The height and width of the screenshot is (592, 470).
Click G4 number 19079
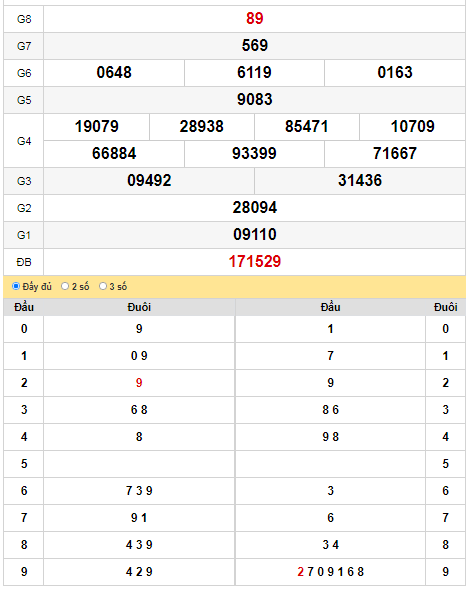tap(97, 126)
